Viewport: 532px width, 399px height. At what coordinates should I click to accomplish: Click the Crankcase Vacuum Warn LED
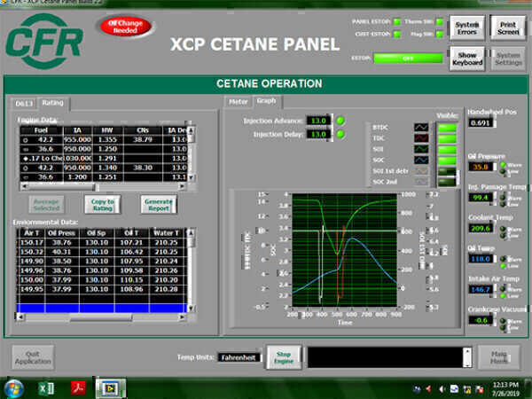pyautogui.click(x=503, y=321)
